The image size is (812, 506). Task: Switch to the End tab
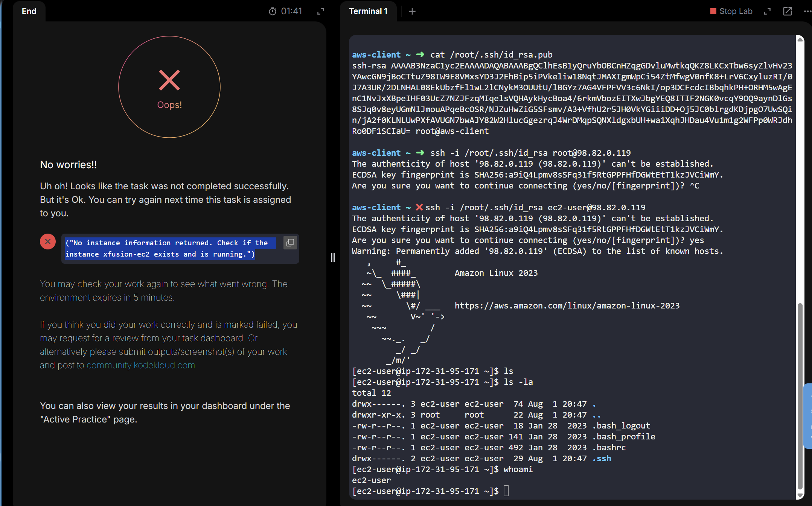(29, 11)
